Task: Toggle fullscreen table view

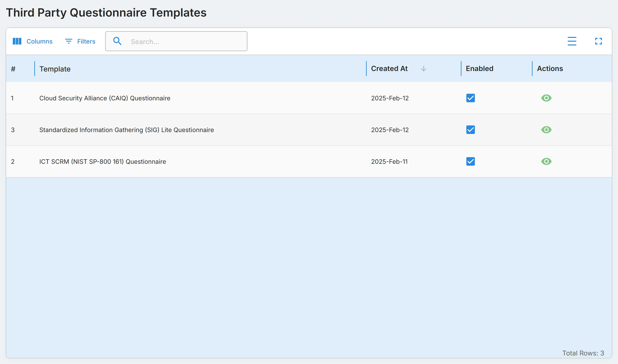Action: 598,41
